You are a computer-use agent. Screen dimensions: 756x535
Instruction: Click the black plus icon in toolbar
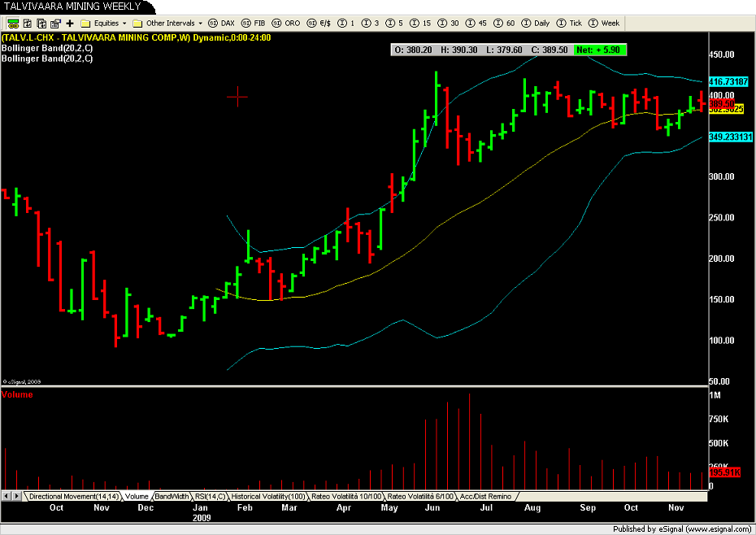[70, 24]
